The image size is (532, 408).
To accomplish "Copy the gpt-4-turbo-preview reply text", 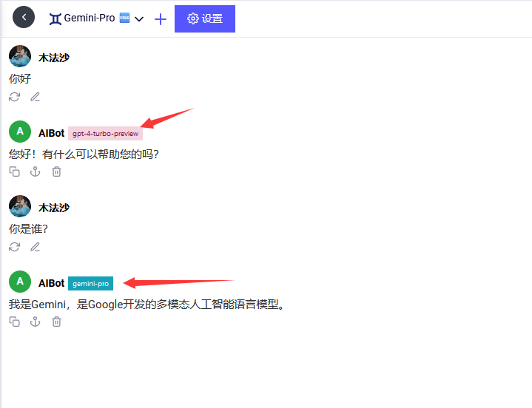I will pyautogui.click(x=15, y=171).
